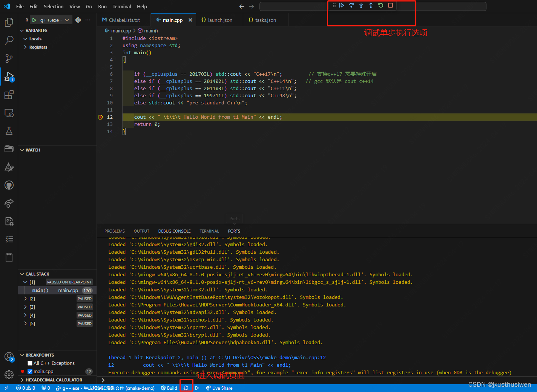Screen dimensions: 537x392
Task: Click the green Restart debugging icon
Action: click(380, 5)
